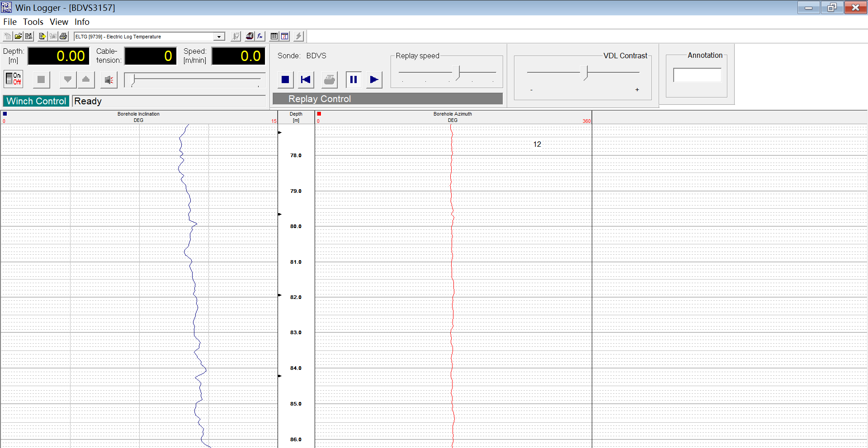
Task: Click the winch down arrow button
Action: click(x=68, y=80)
